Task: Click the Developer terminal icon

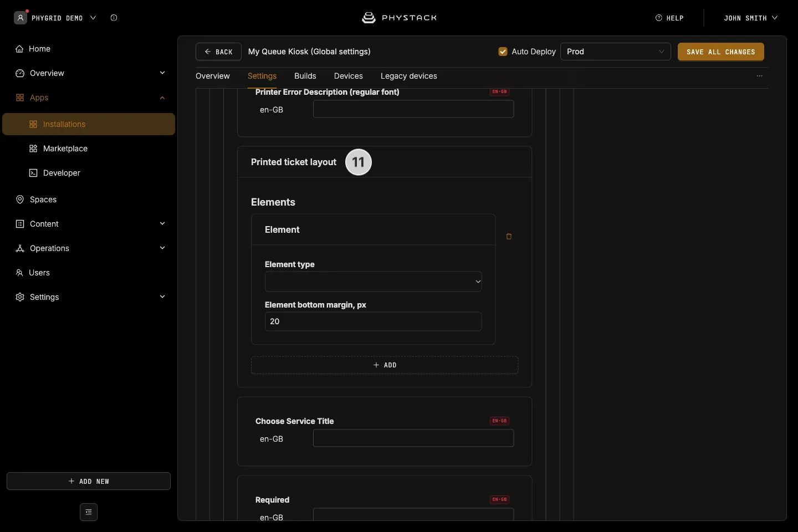Action: coord(33,173)
